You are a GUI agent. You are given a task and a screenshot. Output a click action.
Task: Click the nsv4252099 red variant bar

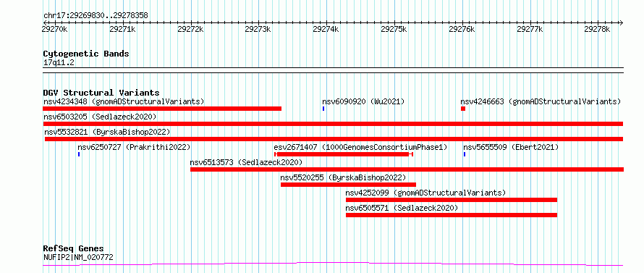(452, 200)
